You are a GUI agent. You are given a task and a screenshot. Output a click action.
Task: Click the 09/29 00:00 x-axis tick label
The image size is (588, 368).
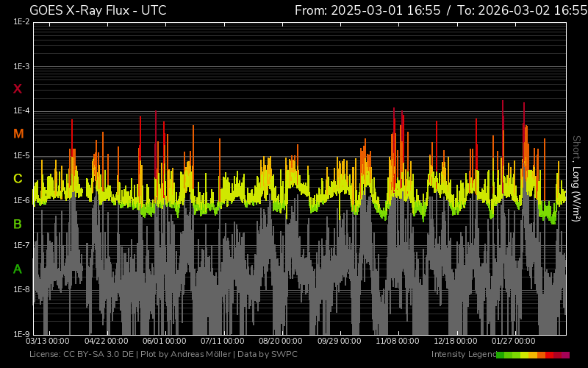pyautogui.click(x=339, y=342)
